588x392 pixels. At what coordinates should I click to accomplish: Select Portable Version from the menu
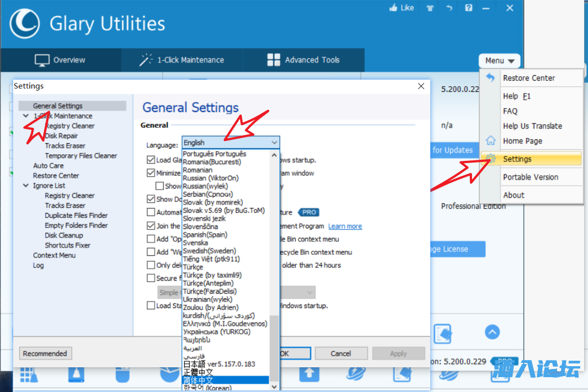pos(530,177)
